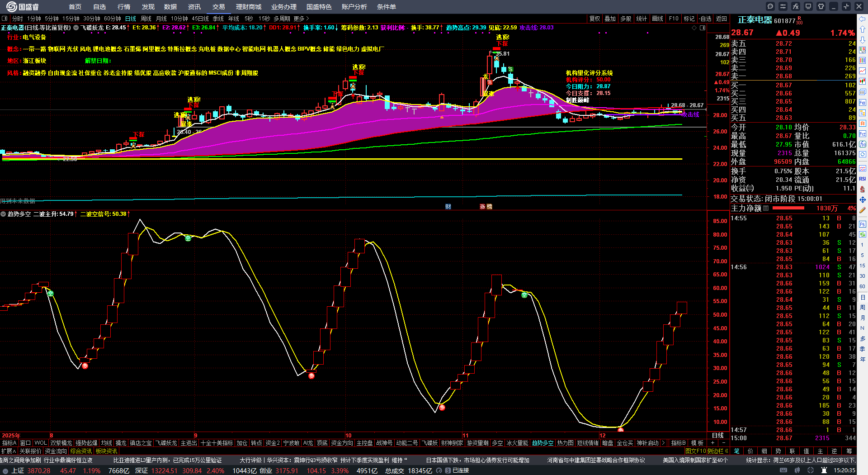Switch to 周线 weekly period
868x475 pixels.
coord(146,19)
